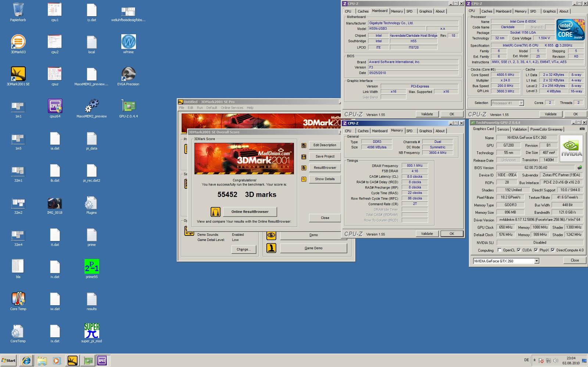Screen dimensions: 588x367
Task: Toggle the DirectCompute 4.0 checkbox
Action: tap(553, 250)
